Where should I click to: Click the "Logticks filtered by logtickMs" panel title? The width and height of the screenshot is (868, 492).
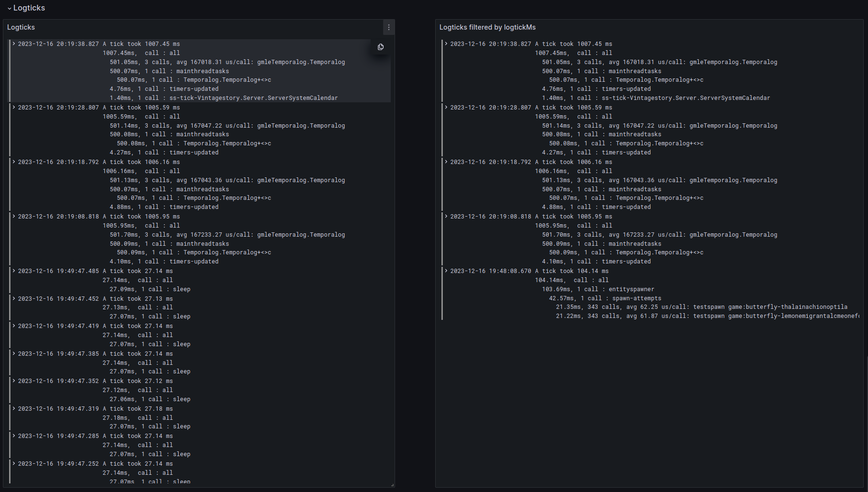pos(487,27)
